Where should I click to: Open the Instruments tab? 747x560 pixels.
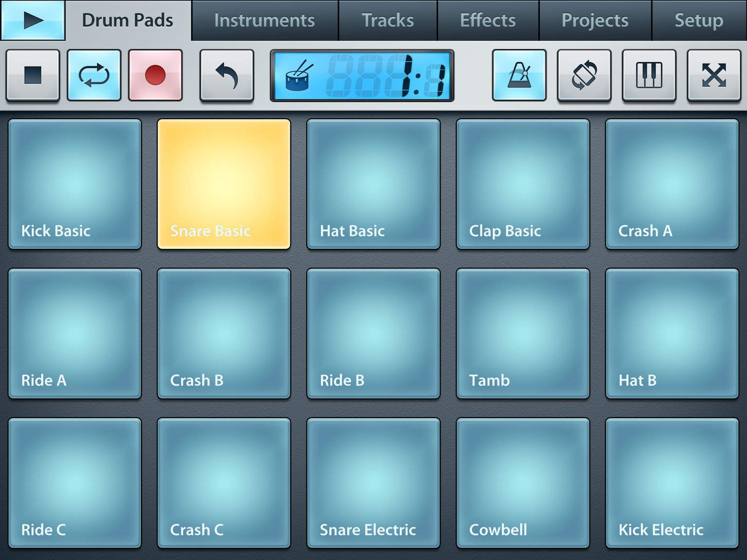265,20
